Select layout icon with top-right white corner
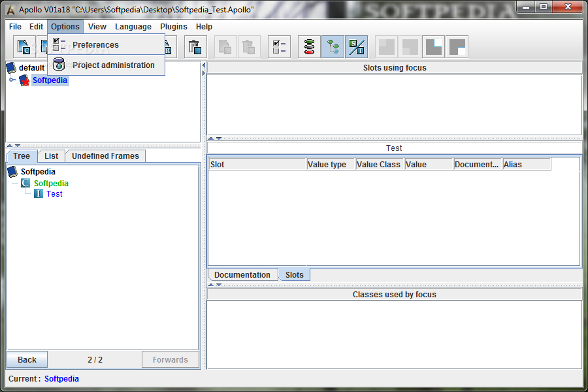Viewport: 588px width, 392px height. [434, 47]
